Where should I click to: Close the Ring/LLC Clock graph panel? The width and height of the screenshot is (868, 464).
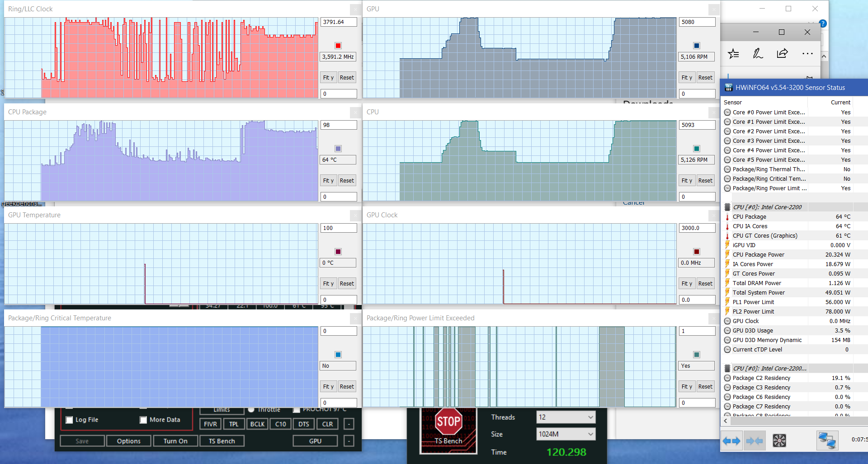coord(355,9)
